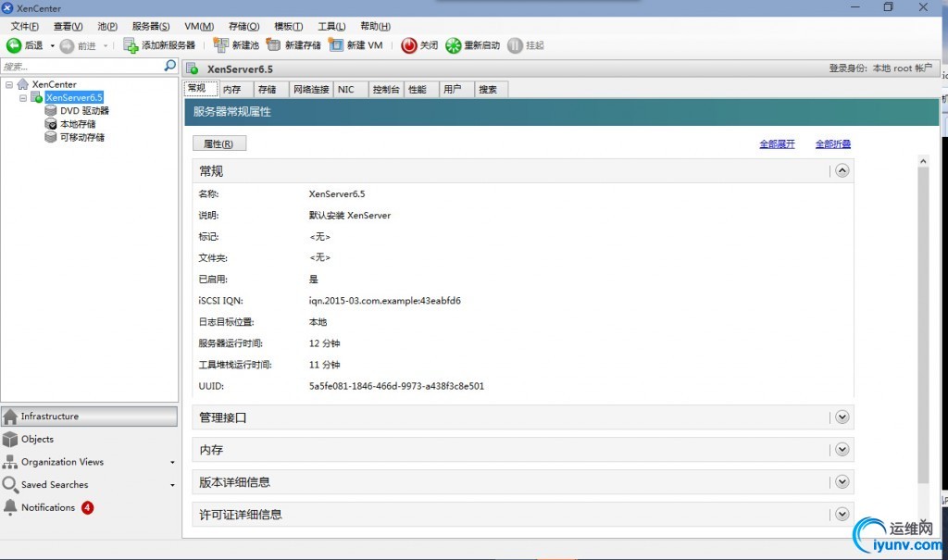
Task: Collapse the XenServer6.5 tree node
Action: (23, 97)
